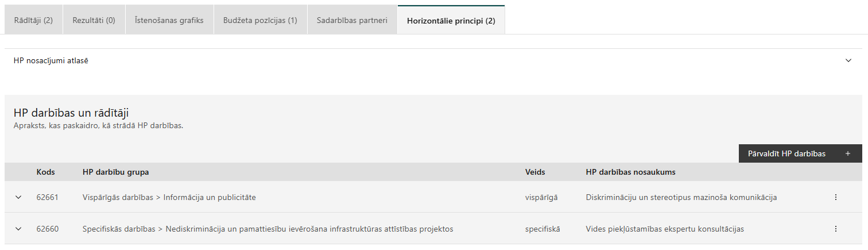Open the Rezultāti (0) tab
Screen dimensions: 868x250
pyautogui.click(x=94, y=20)
